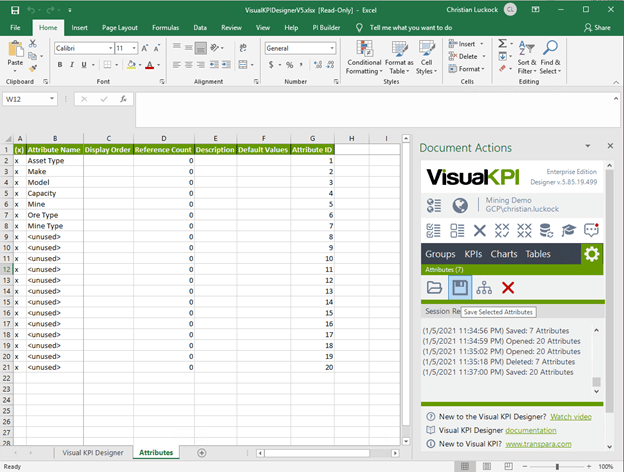Expand the Format cells dropdown
Image resolution: width=624 pixels, height=472 pixels.
pyautogui.click(x=483, y=69)
